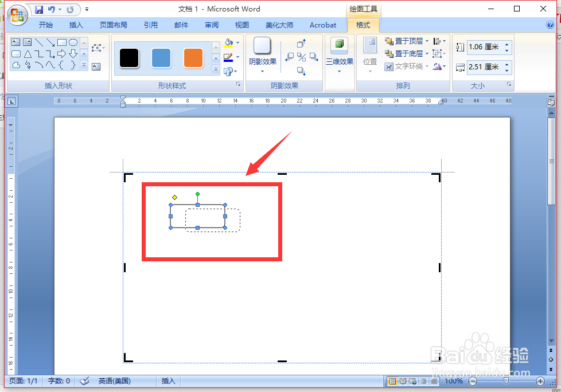Screen dimensions: 561x392
Task: Select the vertical text box shape
Action: pos(27,42)
